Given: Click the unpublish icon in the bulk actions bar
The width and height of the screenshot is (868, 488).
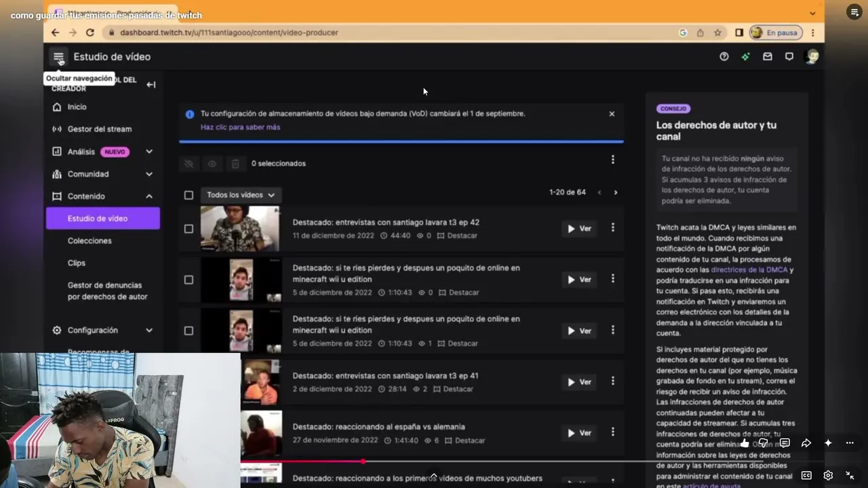Looking at the screenshot, I should tap(189, 163).
